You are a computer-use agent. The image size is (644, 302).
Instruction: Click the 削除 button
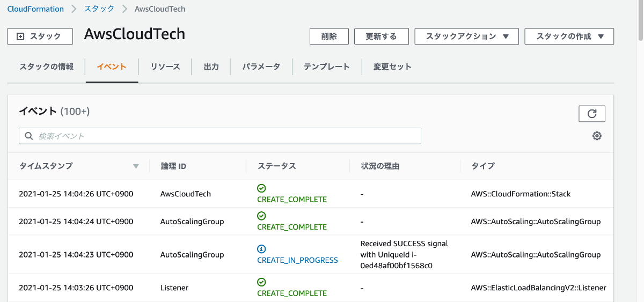click(329, 36)
